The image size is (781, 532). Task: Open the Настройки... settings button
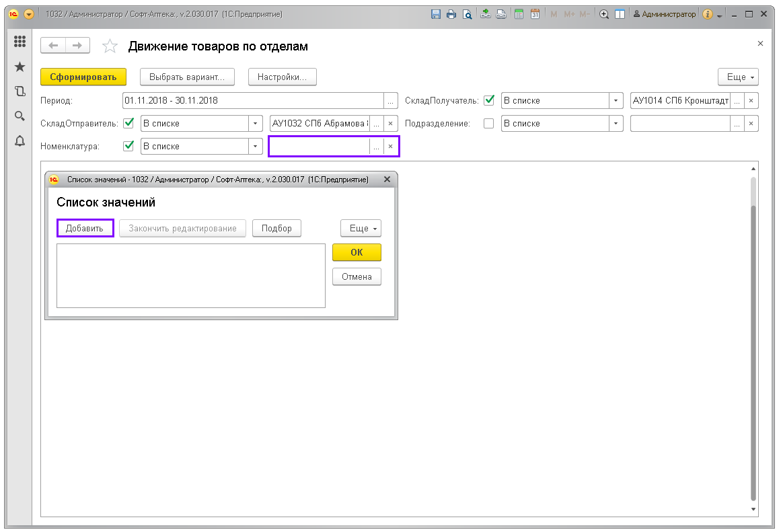tap(282, 77)
